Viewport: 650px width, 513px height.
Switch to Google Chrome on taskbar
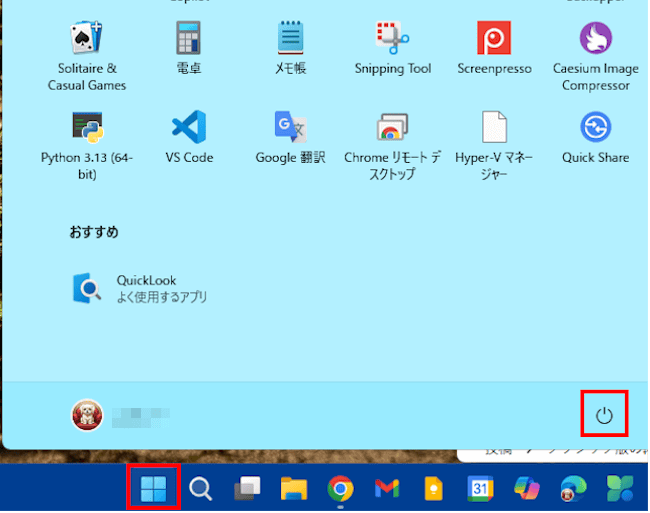340,489
